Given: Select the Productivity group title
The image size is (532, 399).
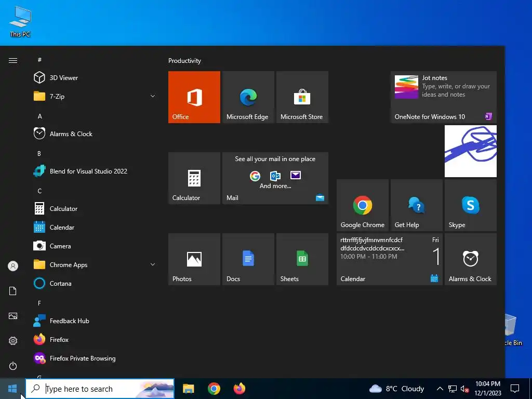Looking at the screenshot, I should [184, 61].
